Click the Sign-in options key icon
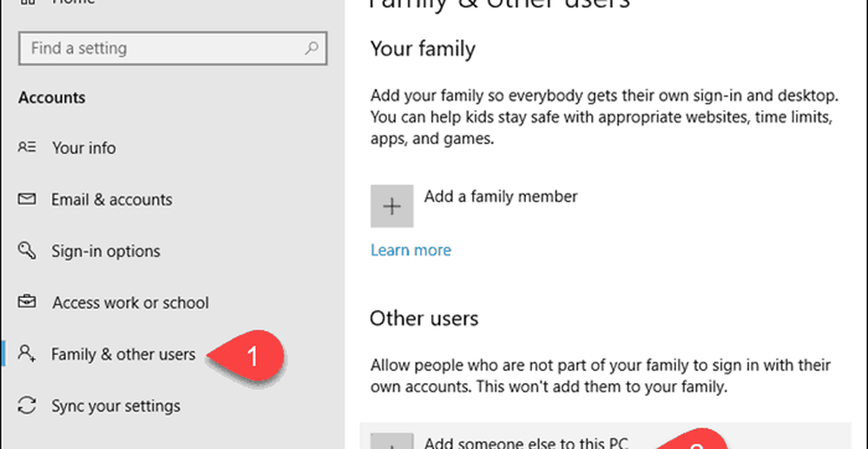 pos(27,251)
